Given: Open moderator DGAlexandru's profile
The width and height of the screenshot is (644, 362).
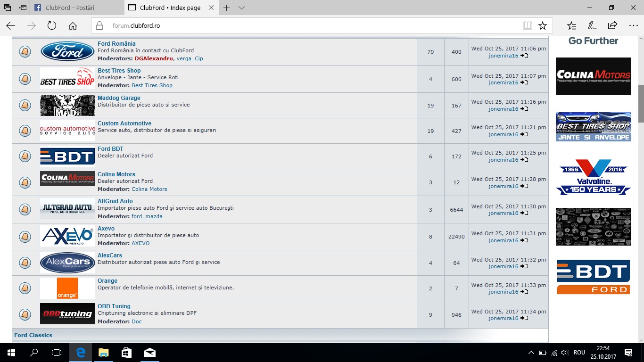Looking at the screenshot, I should click(x=154, y=58).
